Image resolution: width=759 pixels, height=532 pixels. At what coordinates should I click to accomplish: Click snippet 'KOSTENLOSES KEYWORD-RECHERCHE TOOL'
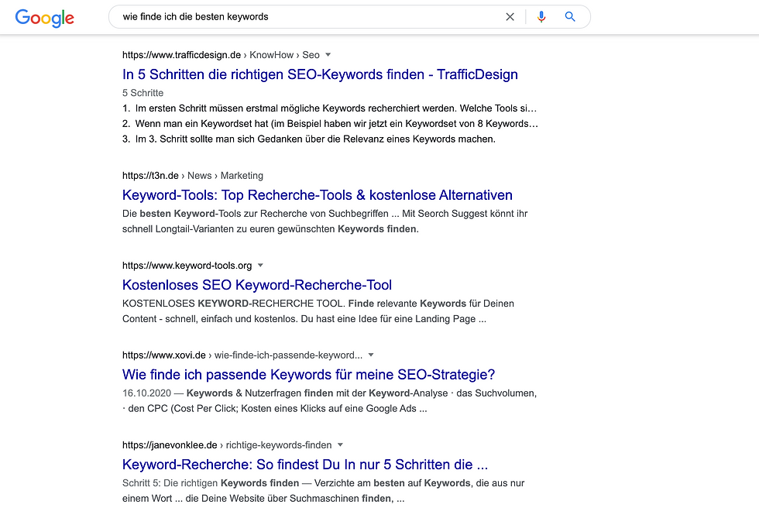pyautogui.click(x=318, y=311)
